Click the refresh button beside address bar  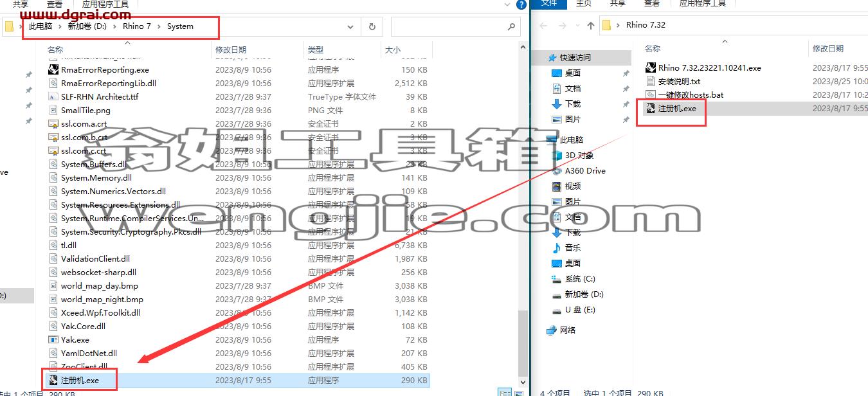[x=372, y=26]
